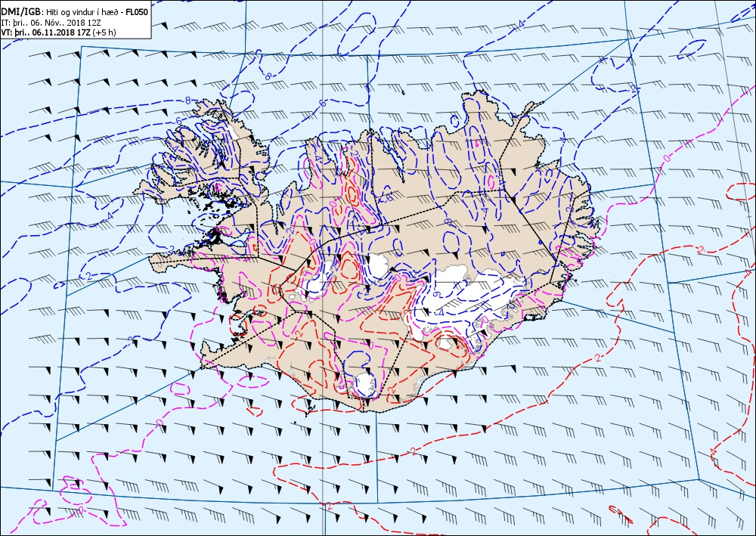Click the "FL050" flight level label
This screenshot has width=756, height=536.
click(136, 13)
